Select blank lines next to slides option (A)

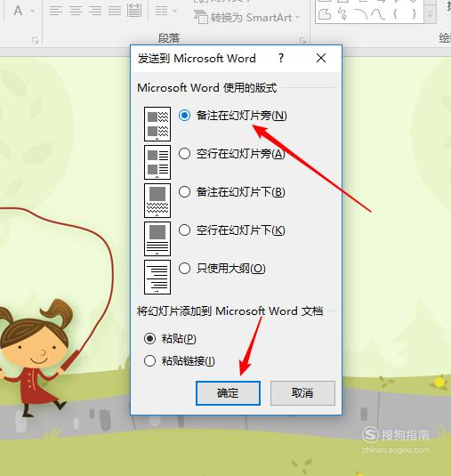click(231, 154)
